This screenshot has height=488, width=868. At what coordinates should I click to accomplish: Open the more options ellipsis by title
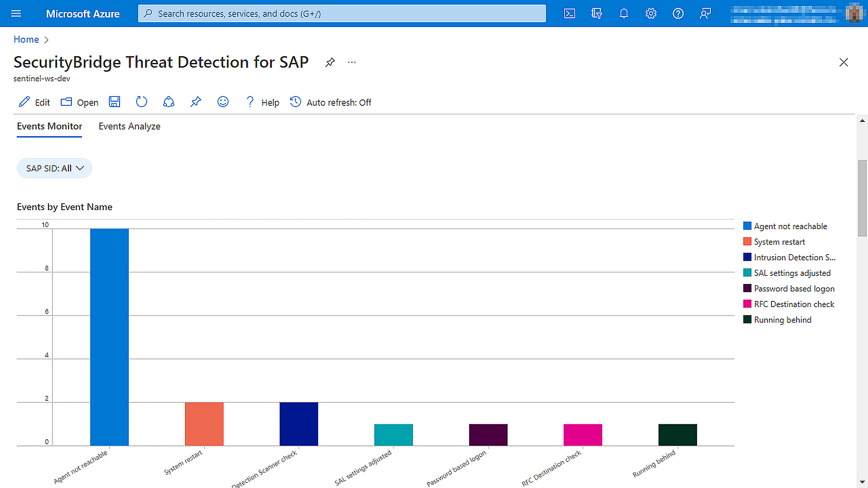[x=352, y=62]
